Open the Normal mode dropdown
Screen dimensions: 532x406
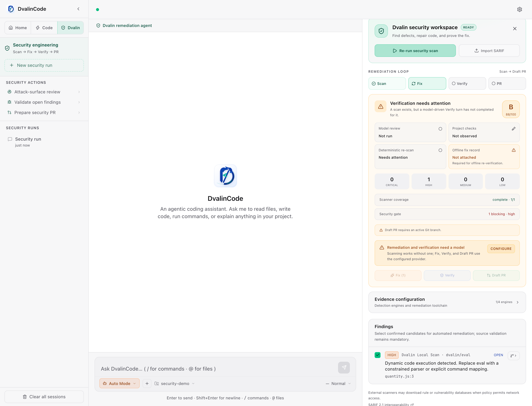tap(338, 383)
